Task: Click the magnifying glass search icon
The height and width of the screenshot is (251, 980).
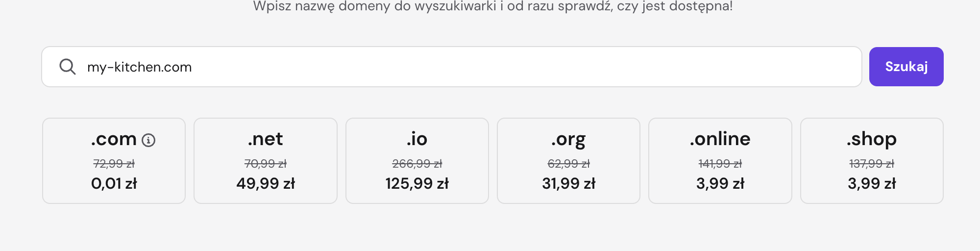Action: click(68, 67)
